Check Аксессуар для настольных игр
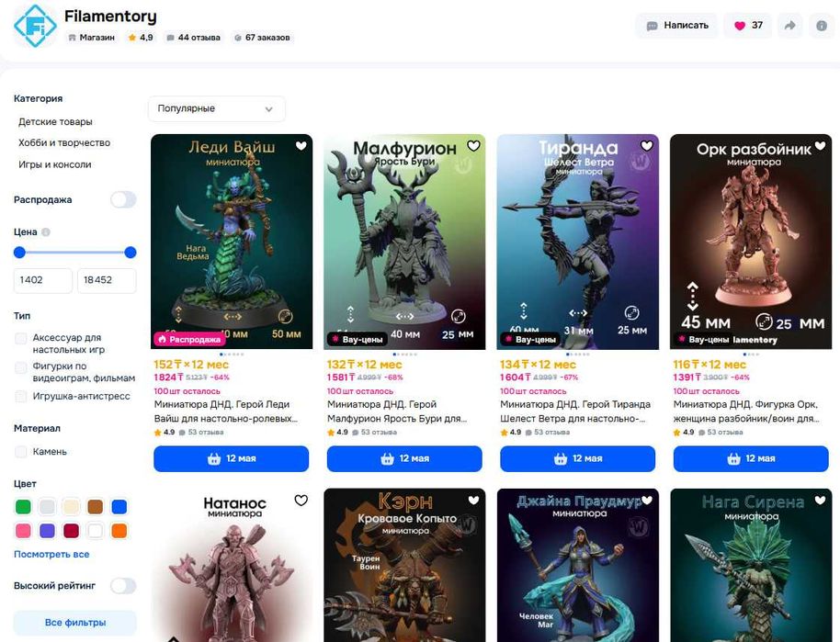Viewport: 840px width, 642px height. point(21,338)
